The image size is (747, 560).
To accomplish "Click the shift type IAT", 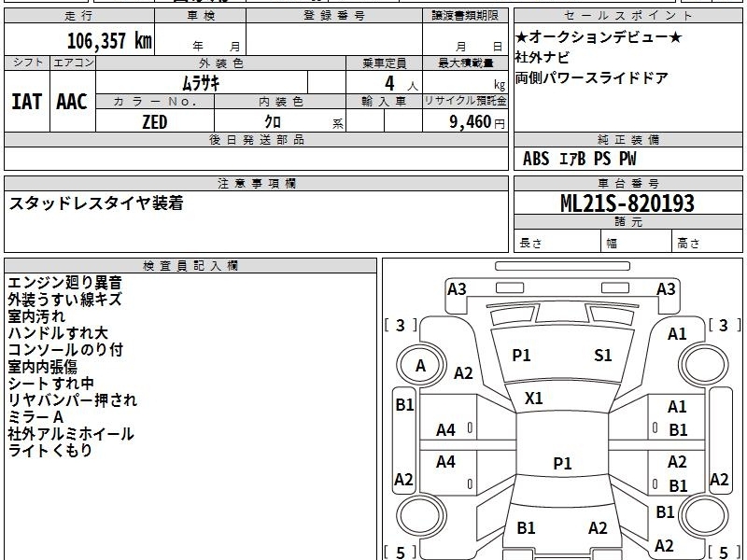I will (x=27, y=102).
